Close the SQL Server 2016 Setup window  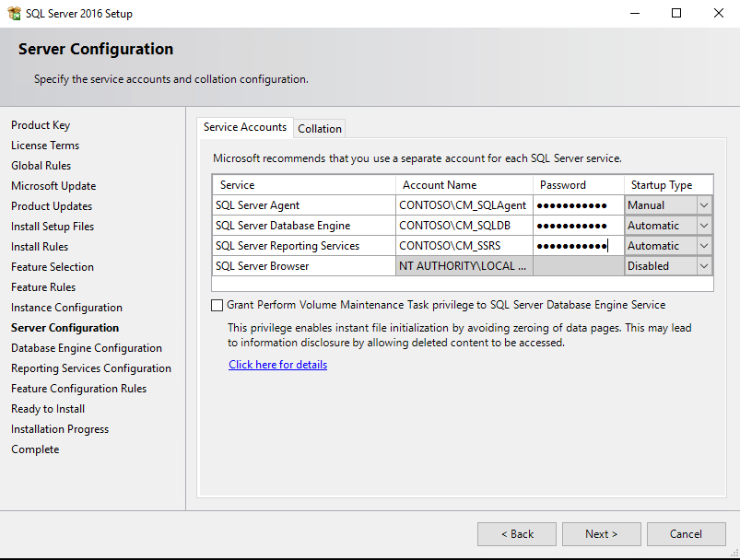click(x=718, y=13)
